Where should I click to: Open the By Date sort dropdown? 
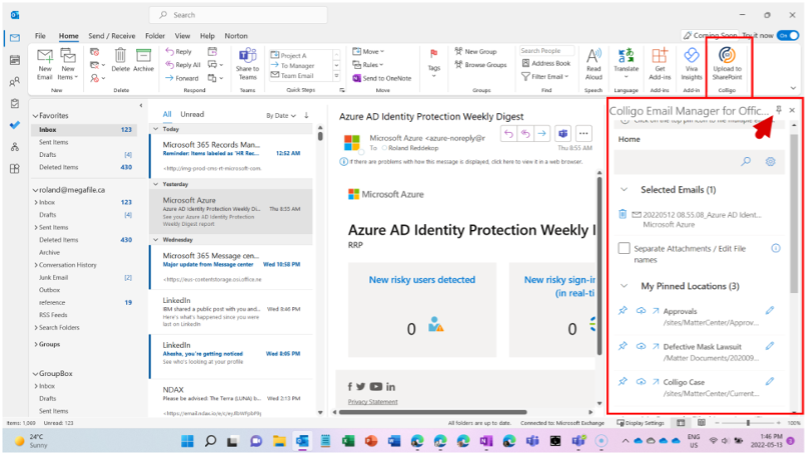click(281, 115)
